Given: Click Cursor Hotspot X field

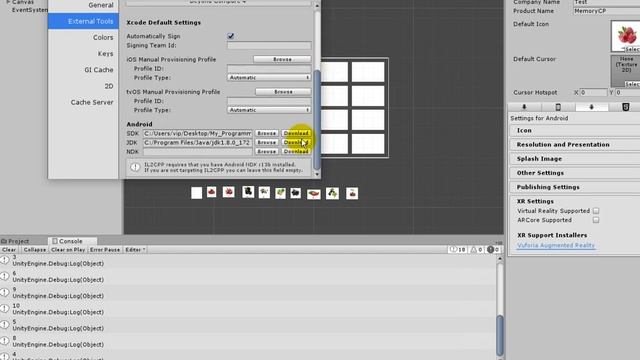Looking at the screenshot, I should (x=593, y=93).
